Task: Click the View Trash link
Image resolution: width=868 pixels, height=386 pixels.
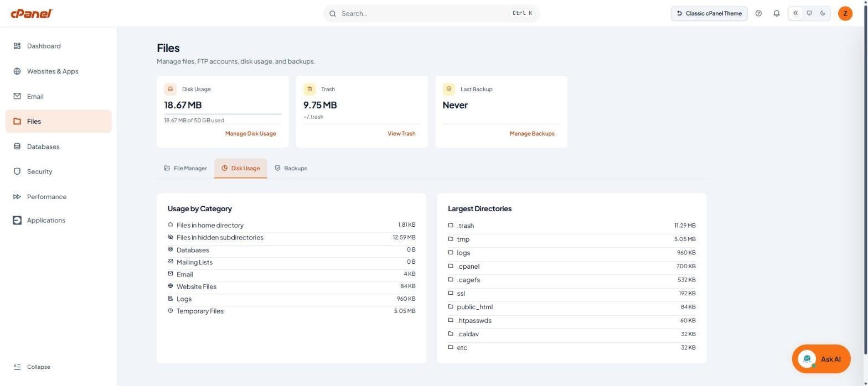Action: coord(402,133)
